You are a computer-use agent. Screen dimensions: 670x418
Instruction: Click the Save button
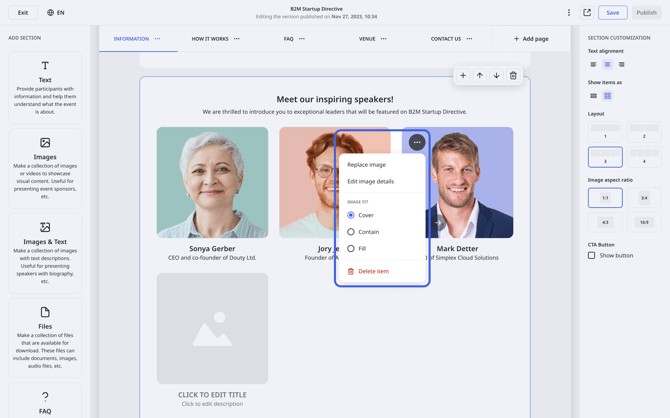(x=612, y=12)
